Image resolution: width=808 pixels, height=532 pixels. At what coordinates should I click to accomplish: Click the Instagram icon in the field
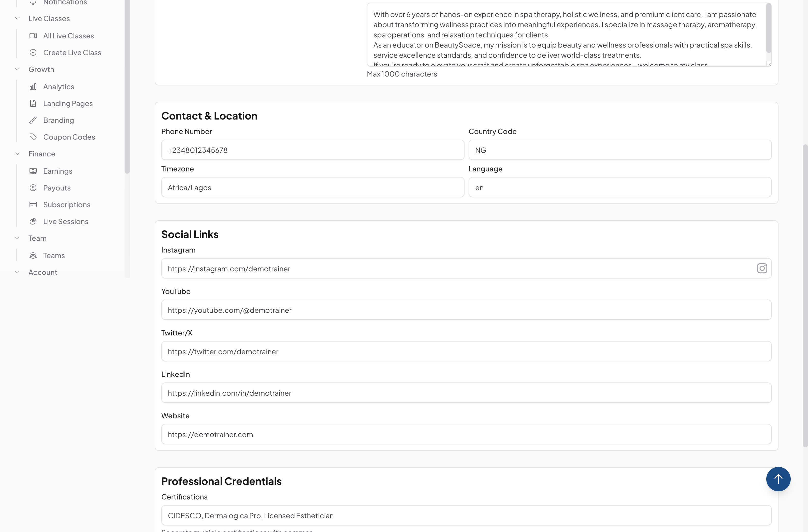pyautogui.click(x=762, y=268)
